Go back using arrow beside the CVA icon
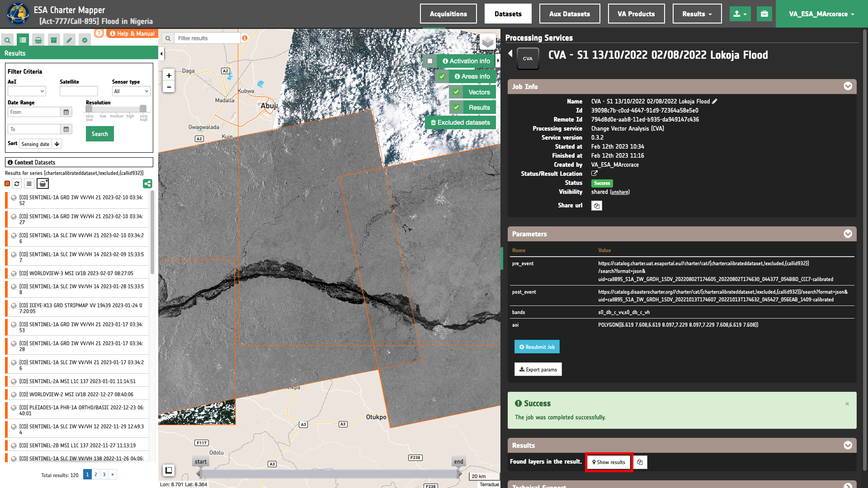Image resolution: width=868 pixels, height=488 pixels. click(x=510, y=54)
